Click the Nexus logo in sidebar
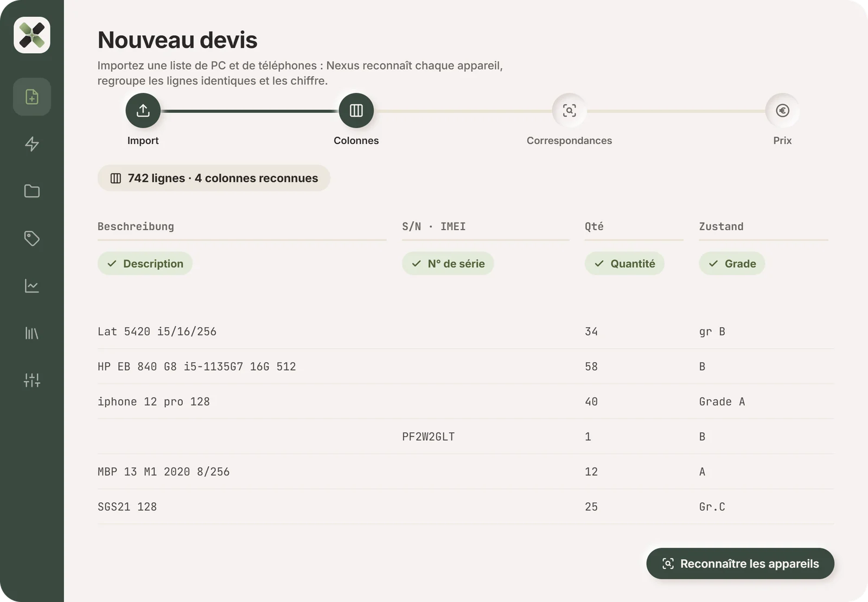 [x=32, y=35]
